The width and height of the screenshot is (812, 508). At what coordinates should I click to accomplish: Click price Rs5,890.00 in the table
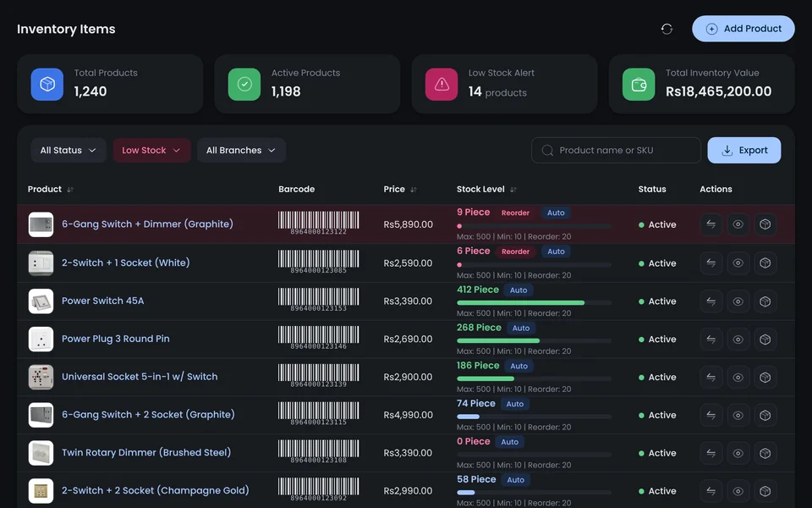408,224
